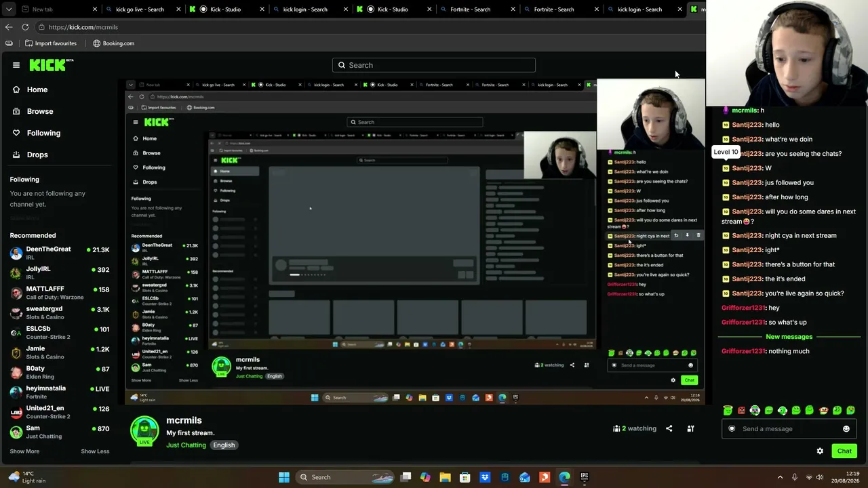Click the green Chat send button
Image resolution: width=868 pixels, height=488 pixels.
[x=844, y=451]
